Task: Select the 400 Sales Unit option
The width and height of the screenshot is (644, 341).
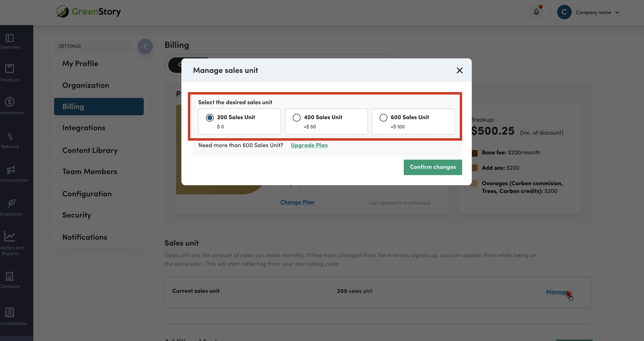Action: pyautogui.click(x=296, y=117)
